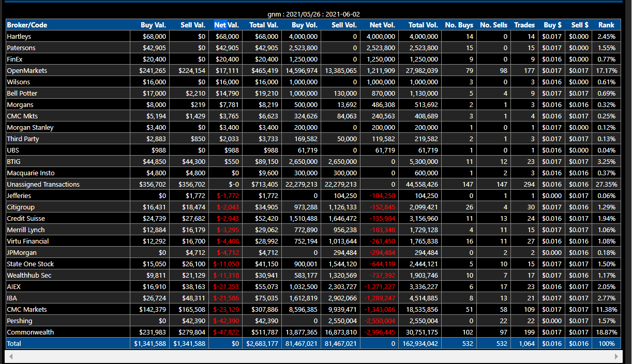
Task: Select the CMC Mkts broker name
Action: pos(22,116)
